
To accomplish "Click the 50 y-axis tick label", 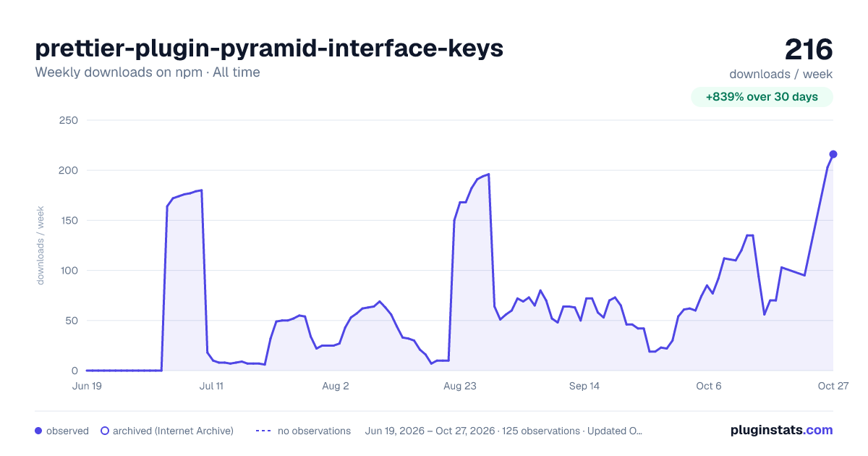I will [x=72, y=321].
